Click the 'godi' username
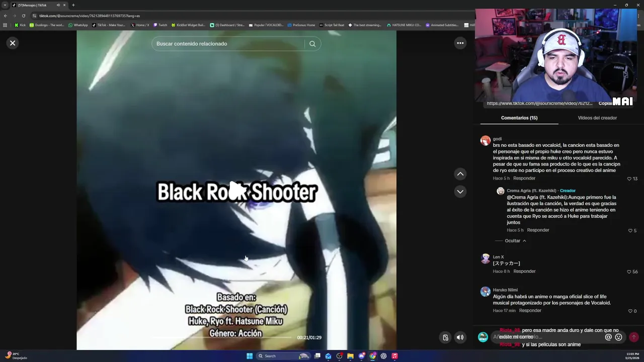 tap(497, 139)
